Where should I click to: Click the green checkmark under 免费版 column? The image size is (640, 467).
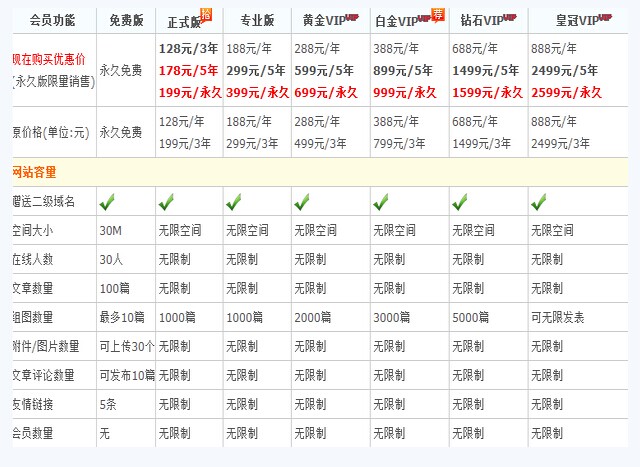click(x=107, y=202)
